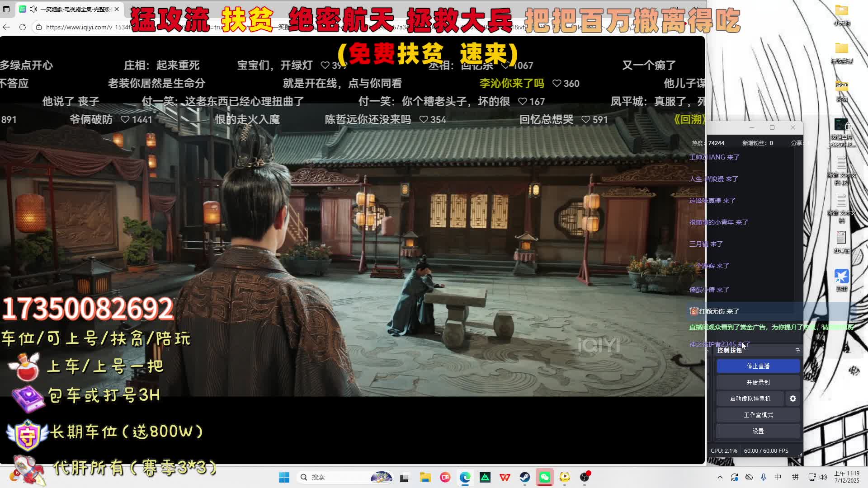Open 迅雷 desktop shortcut icon
Viewport: 868px width, 488px height.
(x=841, y=277)
